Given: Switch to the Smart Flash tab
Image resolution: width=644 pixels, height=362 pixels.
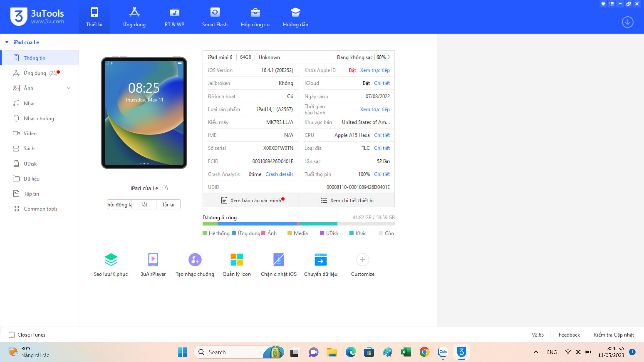Looking at the screenshot, I should tap(215, 17).
